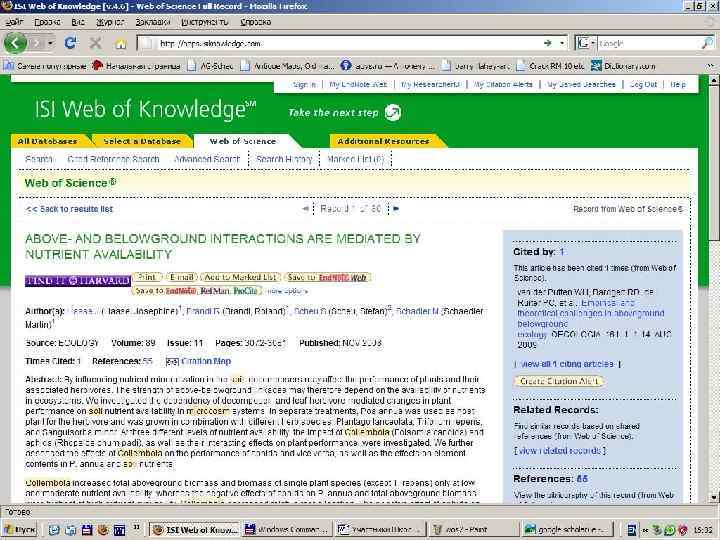Switch to the All Databases tab
The height and width of the screenshot is (540, 720).
coord(48,141)
